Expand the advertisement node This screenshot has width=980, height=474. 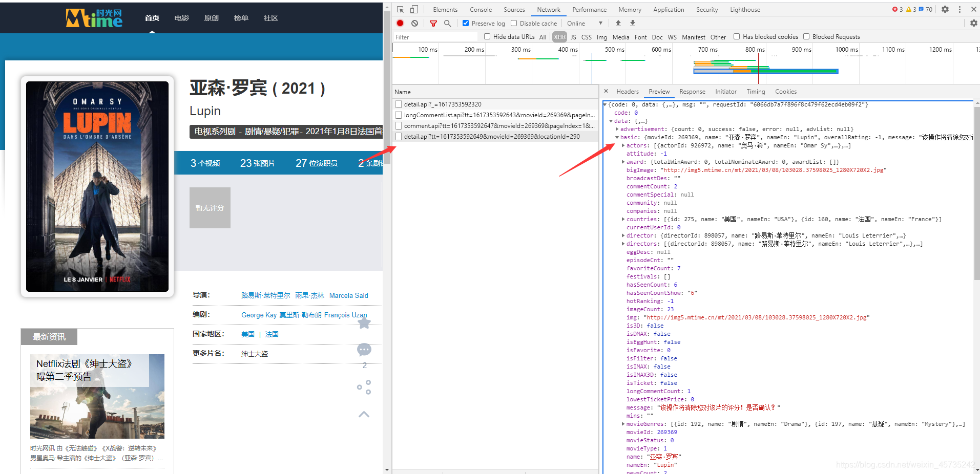617,129
